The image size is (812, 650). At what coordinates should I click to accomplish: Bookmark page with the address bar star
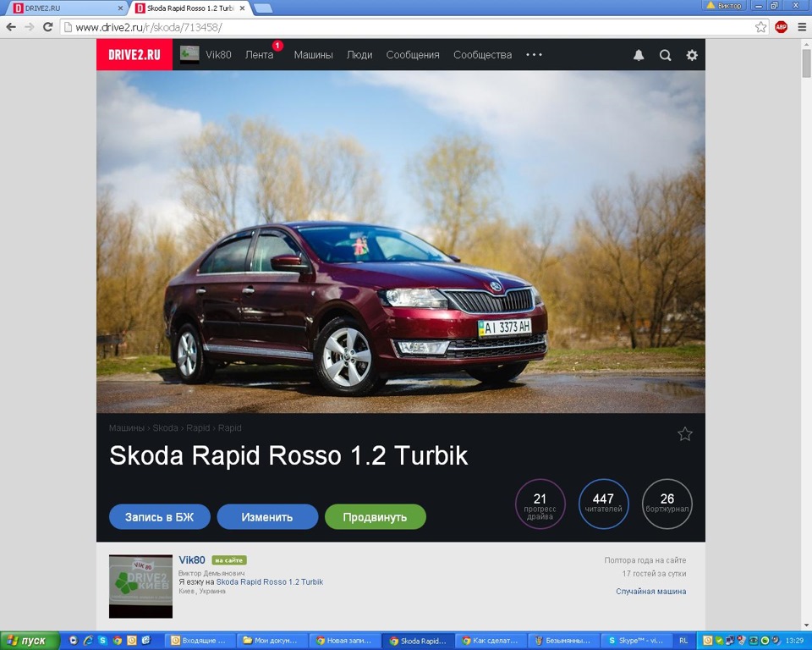point(760,27)
